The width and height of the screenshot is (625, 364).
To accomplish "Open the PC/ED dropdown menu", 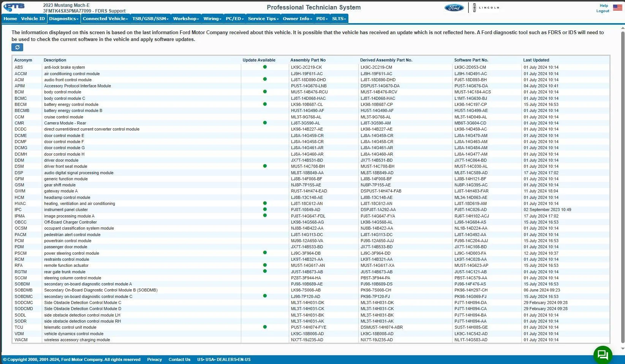I will point(234,19).
